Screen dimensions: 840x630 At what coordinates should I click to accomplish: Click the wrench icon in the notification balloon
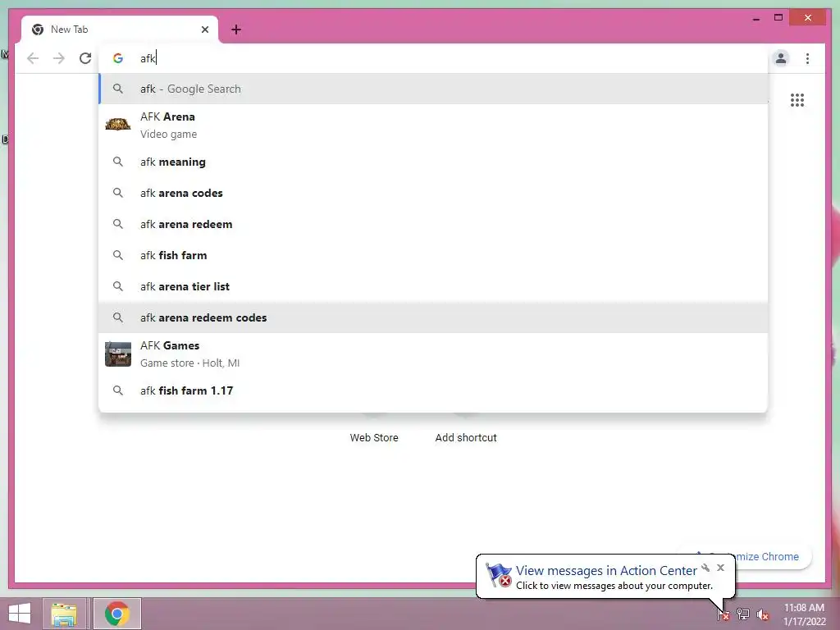click(705, 568)
